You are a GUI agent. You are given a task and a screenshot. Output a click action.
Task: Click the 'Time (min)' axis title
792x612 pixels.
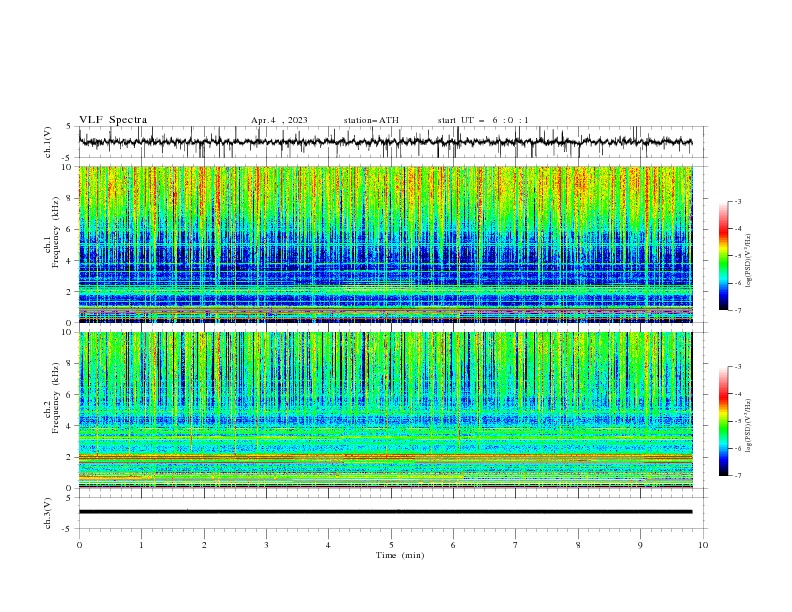(400, 555)
